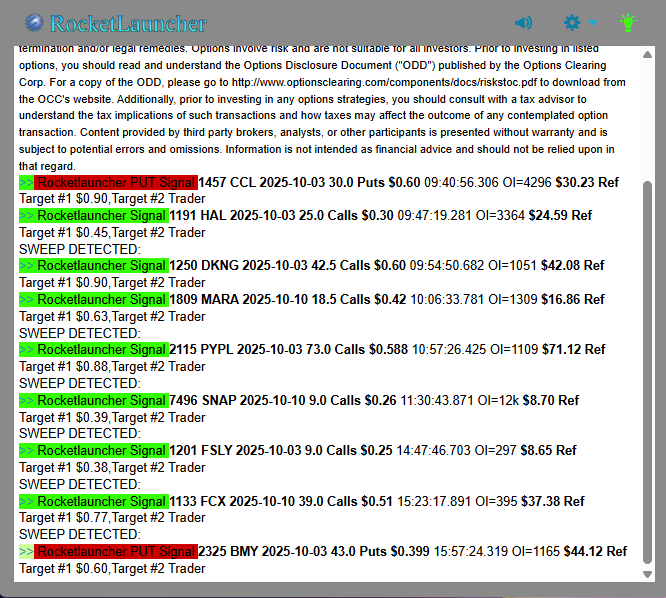The width and height of the screenshot is (666, 598).
Task: Click the RocketLauncher rocket logo icon
Action: click(35, 22)
